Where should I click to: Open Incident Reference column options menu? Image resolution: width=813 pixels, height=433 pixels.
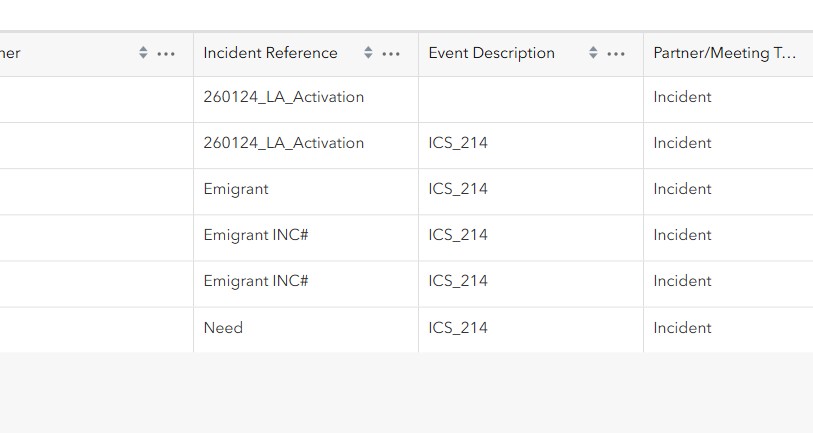391,53
